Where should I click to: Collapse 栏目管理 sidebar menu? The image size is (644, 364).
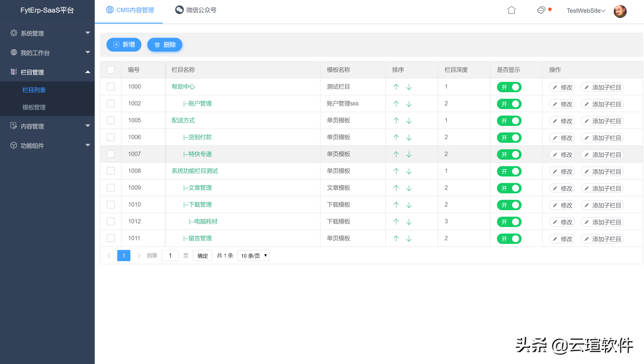pyautogui.click(x=47, y=72)
